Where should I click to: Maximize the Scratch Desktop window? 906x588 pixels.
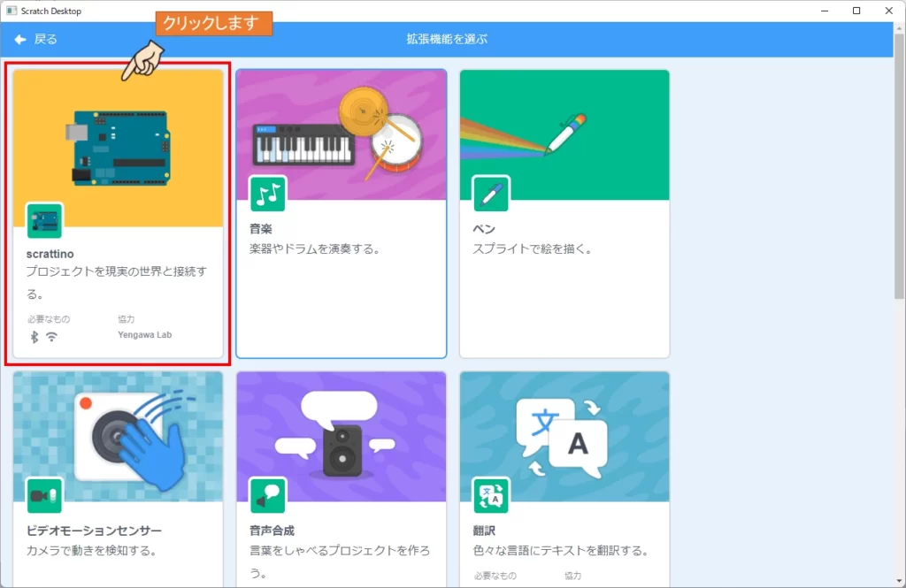[x=856, y=11]
